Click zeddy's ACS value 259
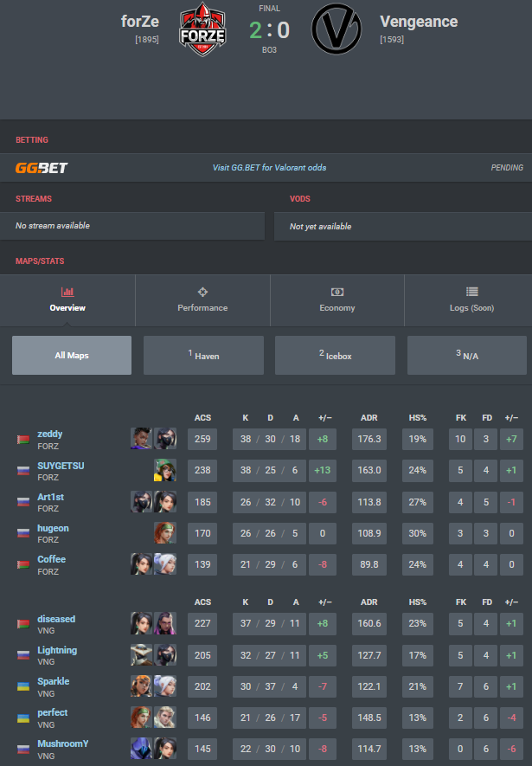 click(x=202, y=439)
